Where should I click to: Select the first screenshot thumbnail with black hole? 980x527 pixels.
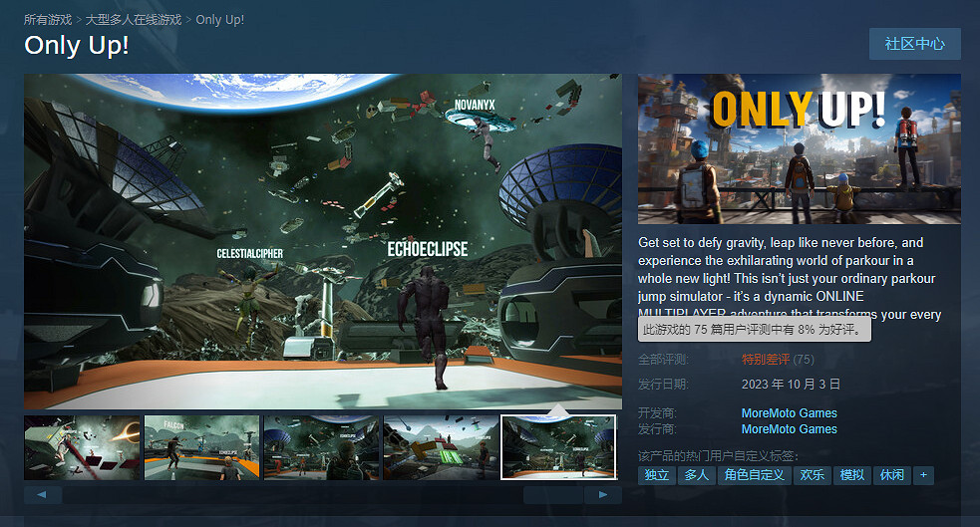click(82, 447)
